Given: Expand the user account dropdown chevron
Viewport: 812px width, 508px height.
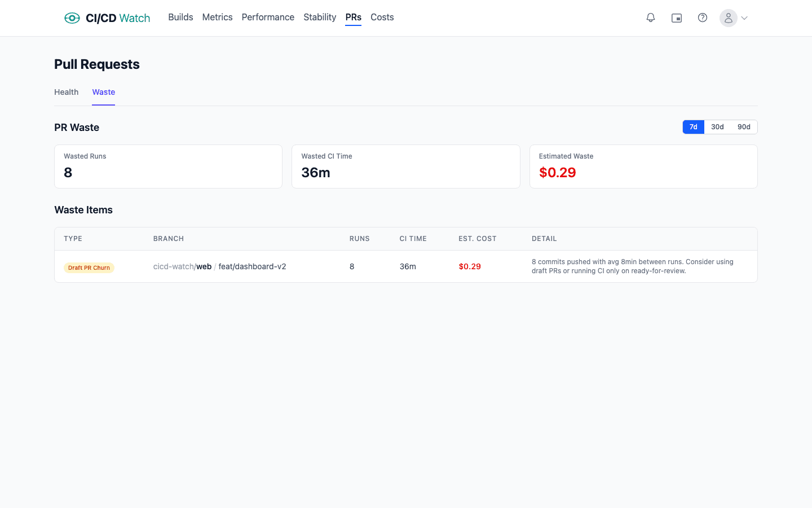Looking at the screenshot, I should tap(744, 18).
